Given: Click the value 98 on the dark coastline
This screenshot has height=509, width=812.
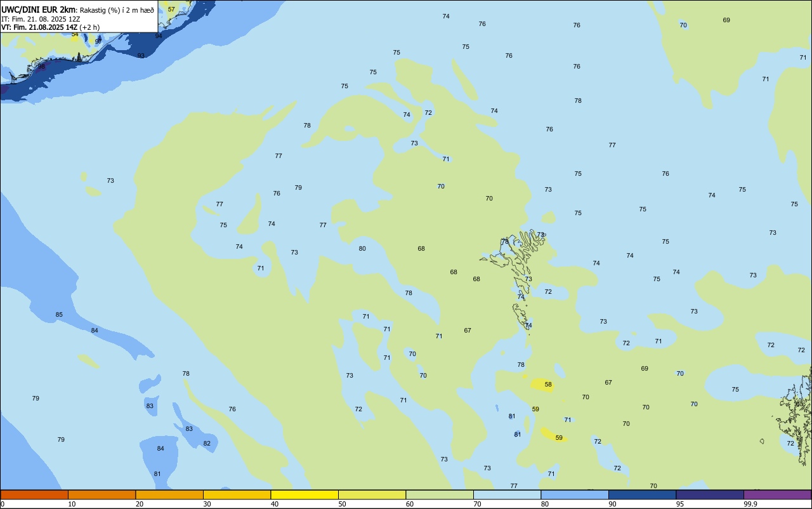Looking at the screenshot, I should click(x=41, y=66).
